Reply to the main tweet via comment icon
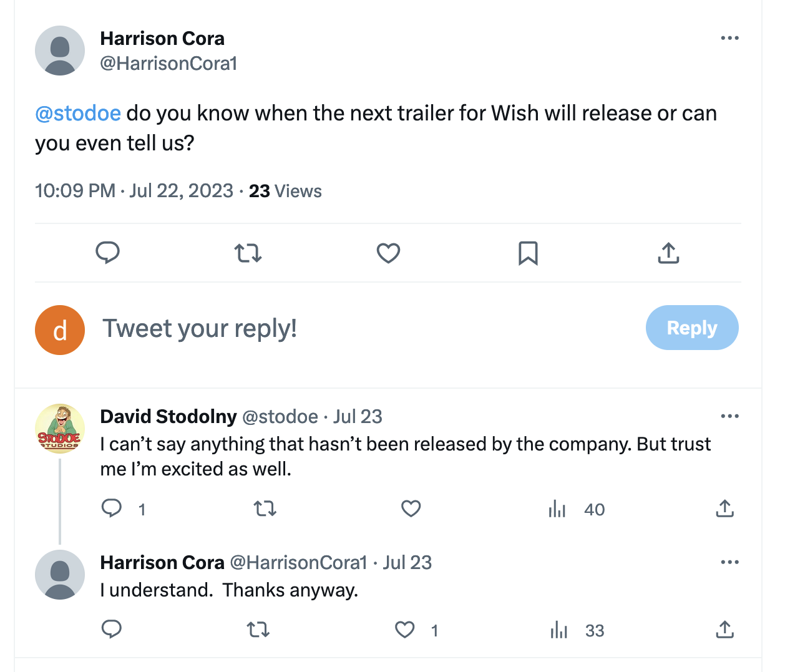Image resolution: width=785 pixels, height=672 pixels. pos(107,253)
